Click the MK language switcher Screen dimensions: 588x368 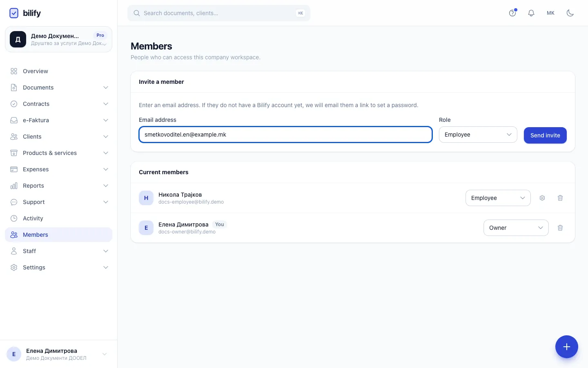[x=550, y=13]
